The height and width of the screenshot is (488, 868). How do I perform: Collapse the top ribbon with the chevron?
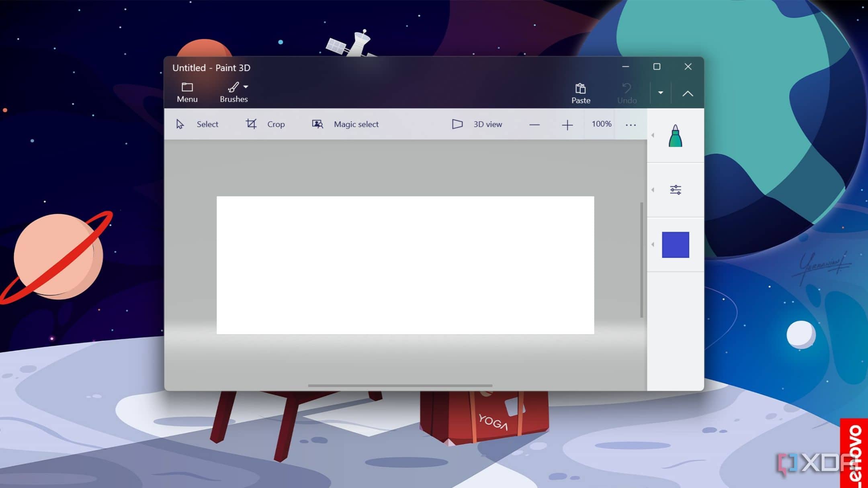688,94
